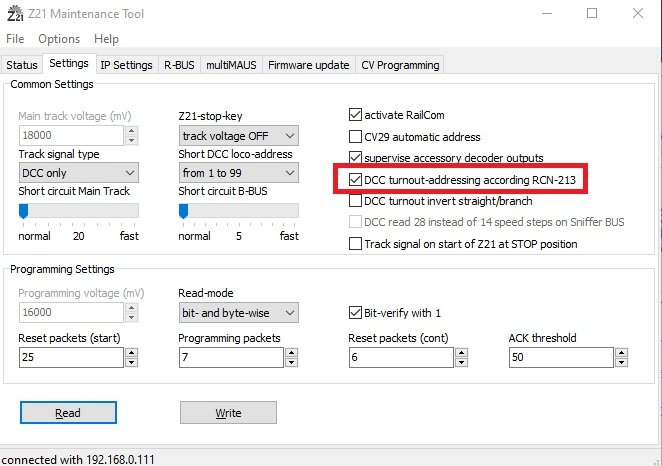Click the Z21 app icon in title bar
662x466 pixels.
(15, 14)
